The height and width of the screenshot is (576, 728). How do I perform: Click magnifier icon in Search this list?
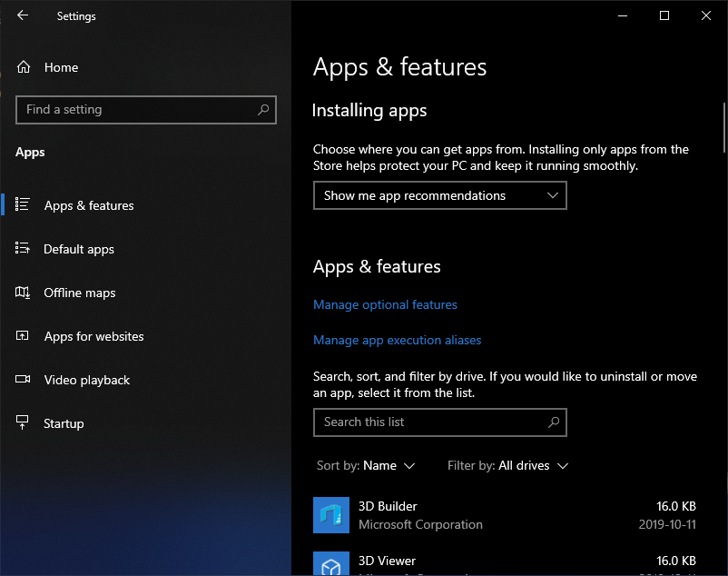coord(554,422)
